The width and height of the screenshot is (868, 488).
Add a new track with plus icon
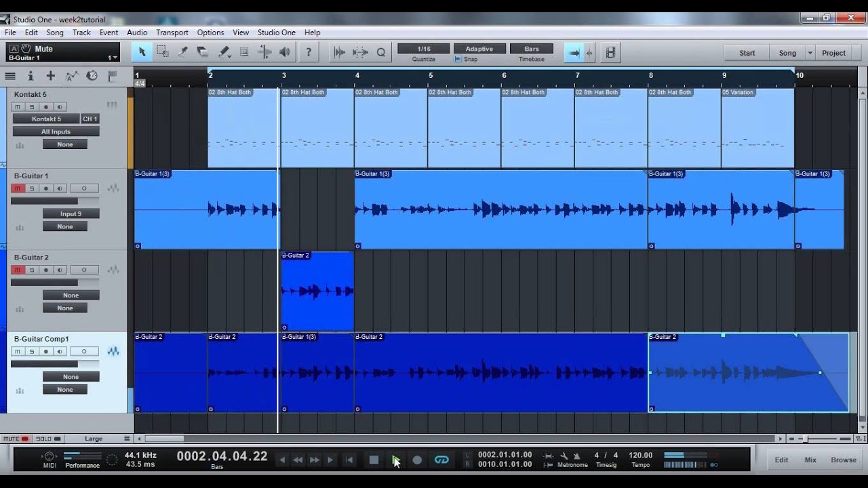[50, 76]
